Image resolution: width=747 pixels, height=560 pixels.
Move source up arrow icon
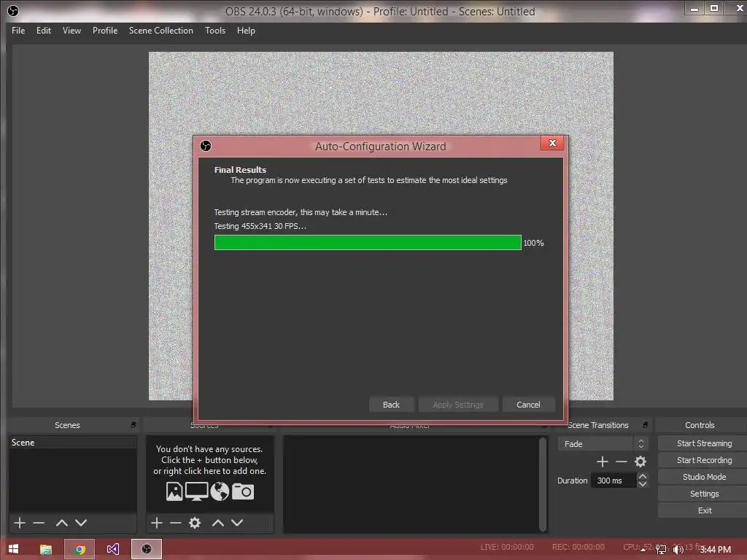pyautogui.click(x=217, y=523)
